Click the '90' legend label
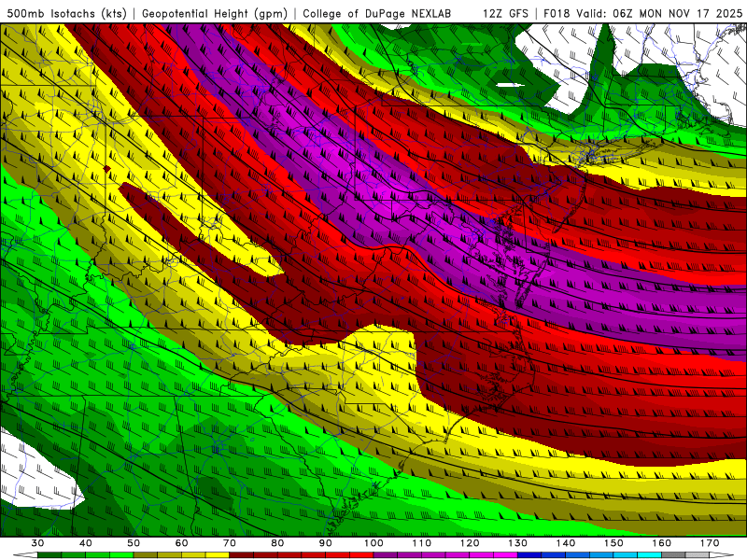Screen dimensions: 747x560 (325, 543)
